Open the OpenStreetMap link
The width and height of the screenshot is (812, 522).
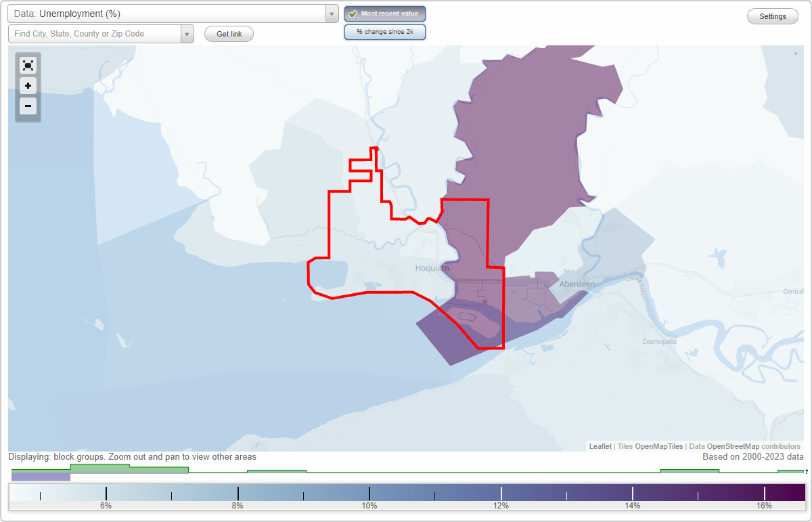(x=733, y=446)
